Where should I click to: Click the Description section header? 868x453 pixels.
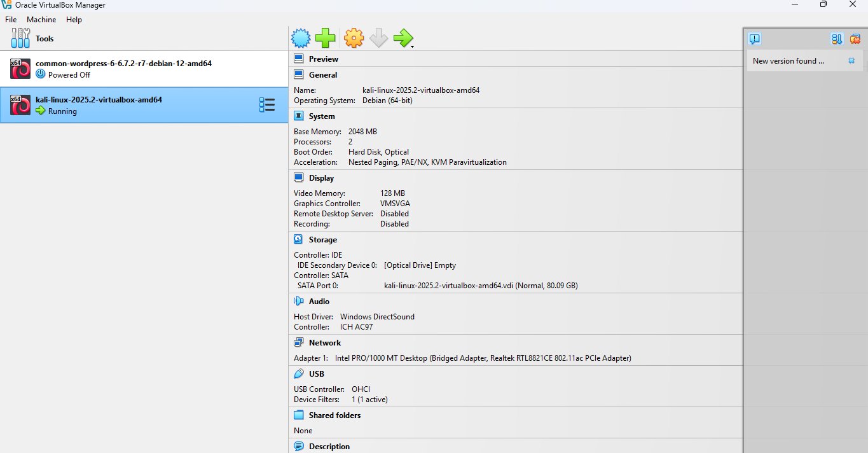(329, 446)
